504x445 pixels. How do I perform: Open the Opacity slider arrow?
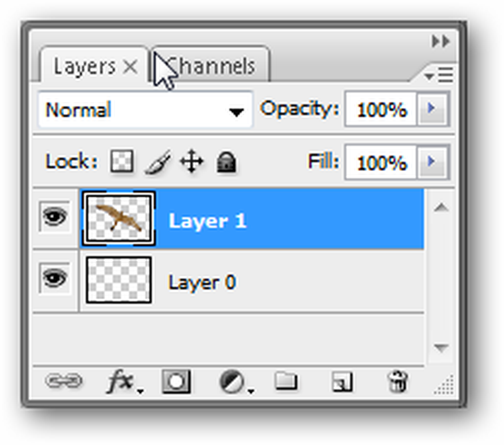click(x=432, y=109)
